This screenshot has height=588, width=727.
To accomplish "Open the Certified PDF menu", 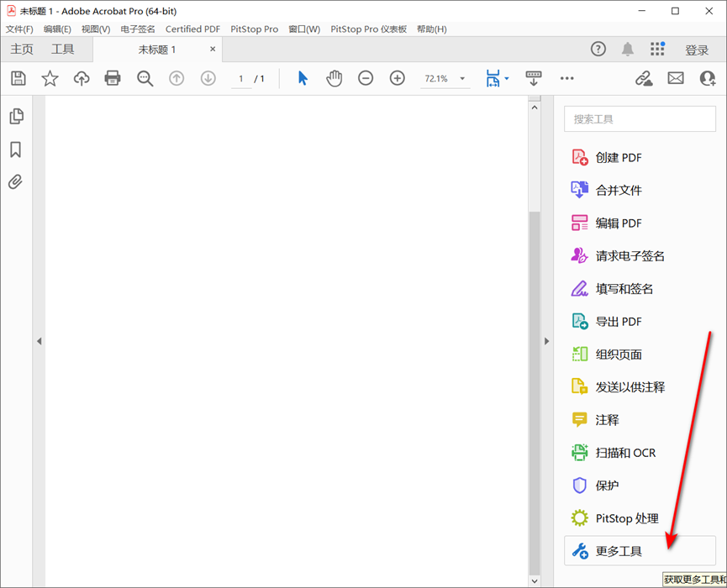I will point(192,29).
